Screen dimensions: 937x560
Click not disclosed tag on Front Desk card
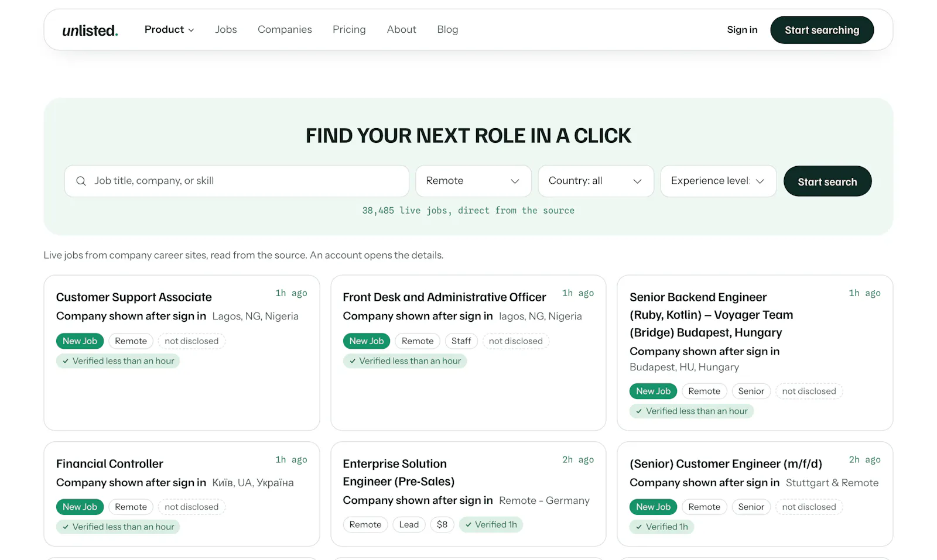[x=516, y=341]
